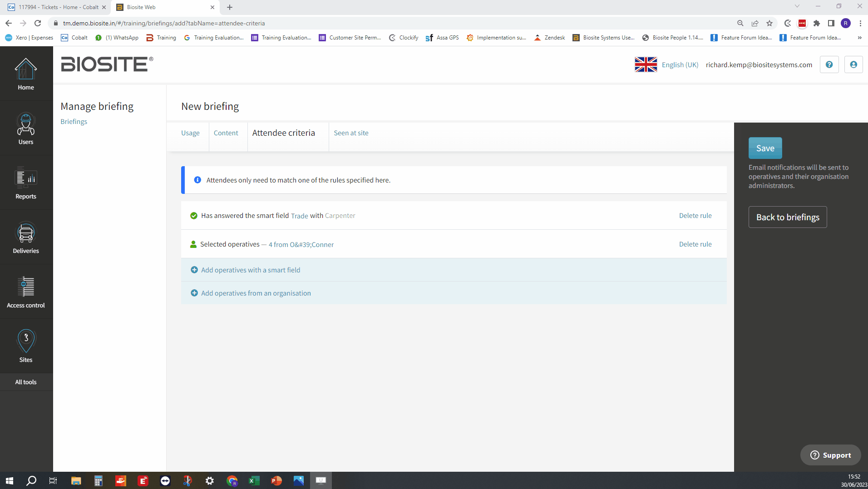Viewport: 868px width, 489px height.
Task: Click browser back arrow
Action: click(9, 23)
